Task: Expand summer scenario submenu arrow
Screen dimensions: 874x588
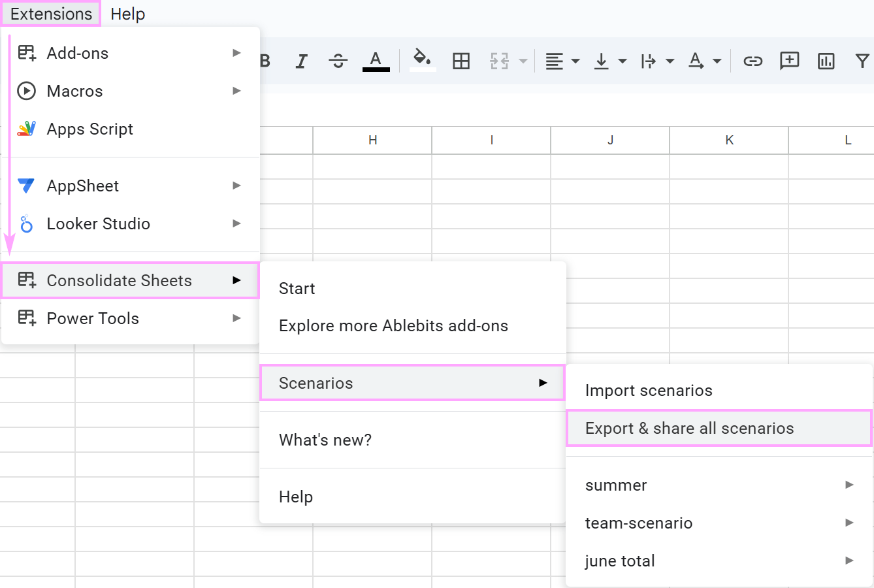Action: tap(849, 484)
